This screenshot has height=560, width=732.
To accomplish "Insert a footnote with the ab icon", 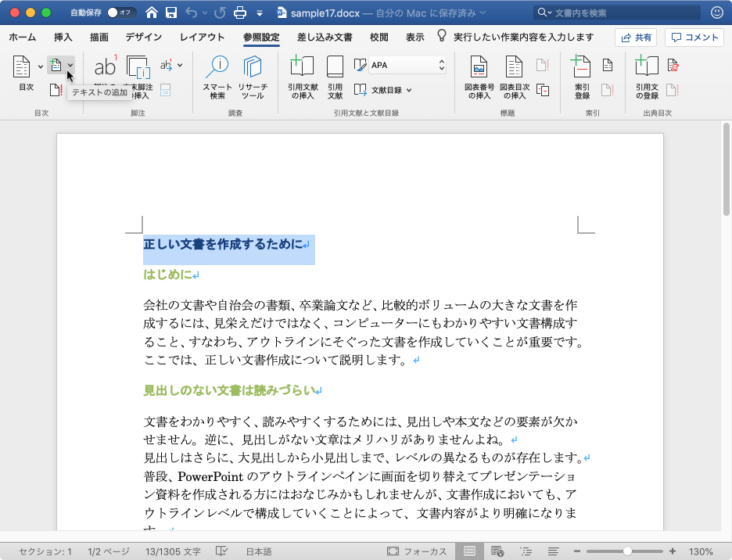I will [105, 66].
